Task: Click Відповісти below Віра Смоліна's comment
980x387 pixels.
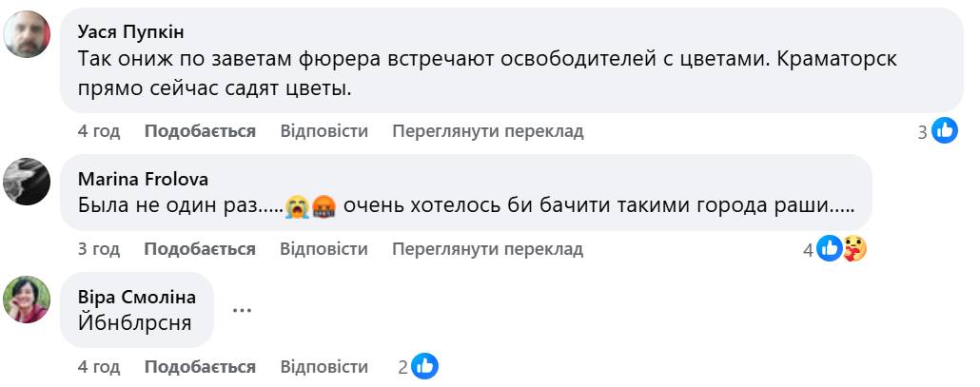Action: [323, 366]
